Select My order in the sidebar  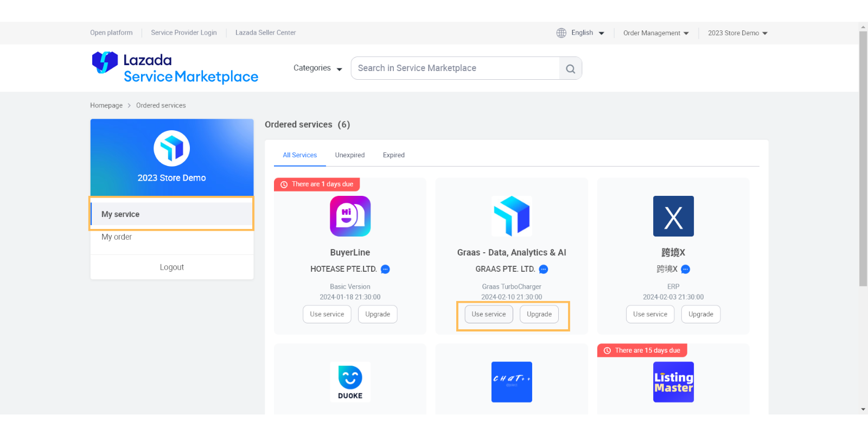171,237
